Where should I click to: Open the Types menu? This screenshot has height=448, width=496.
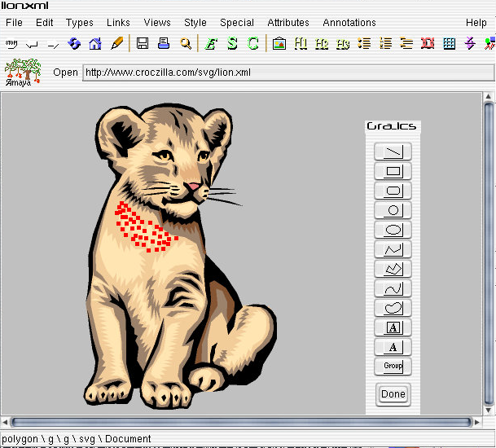(80, 23)
